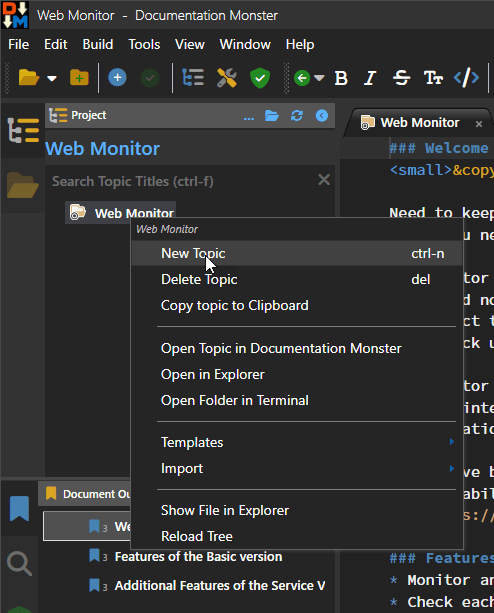Click the Documentation Monster app logo

point(15,15)
